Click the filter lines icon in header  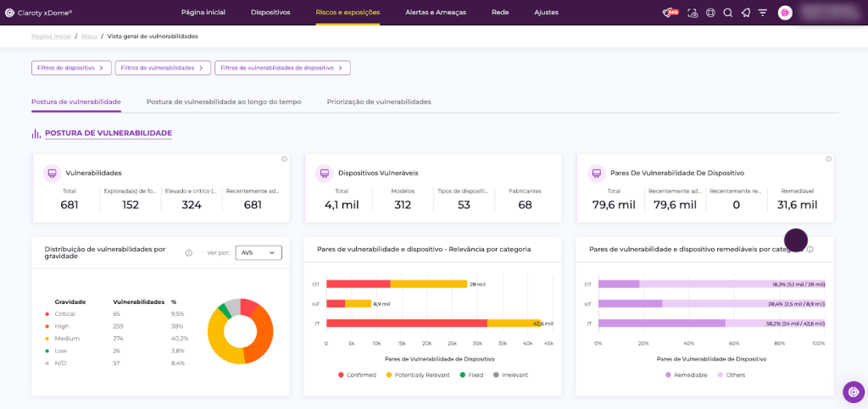click(x=762, y=13)
